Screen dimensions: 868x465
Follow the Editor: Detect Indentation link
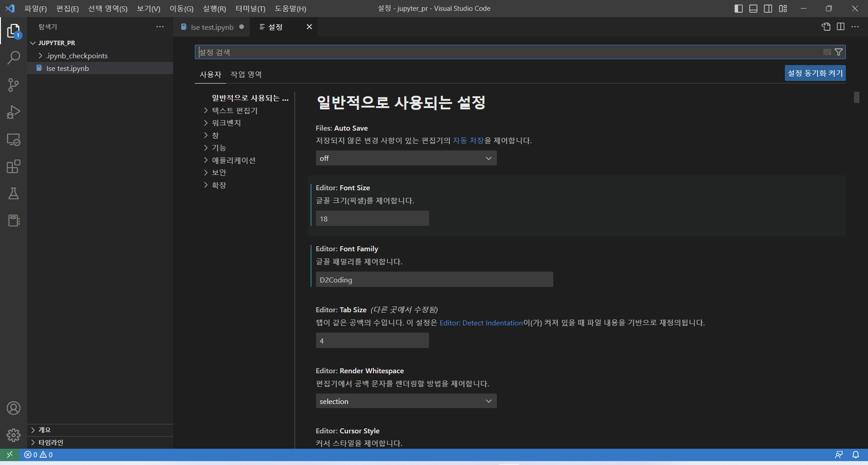(x=481, y=323)
